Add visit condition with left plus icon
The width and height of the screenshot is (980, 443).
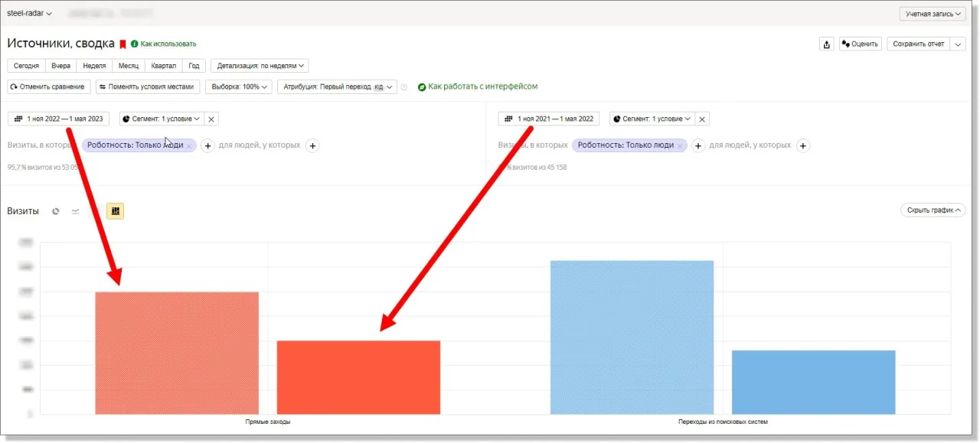(207, 145)
